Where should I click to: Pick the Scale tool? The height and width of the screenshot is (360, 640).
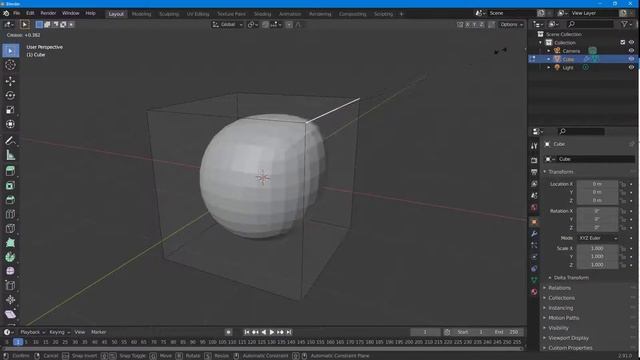pyautogui.click(x=10, y=110)
